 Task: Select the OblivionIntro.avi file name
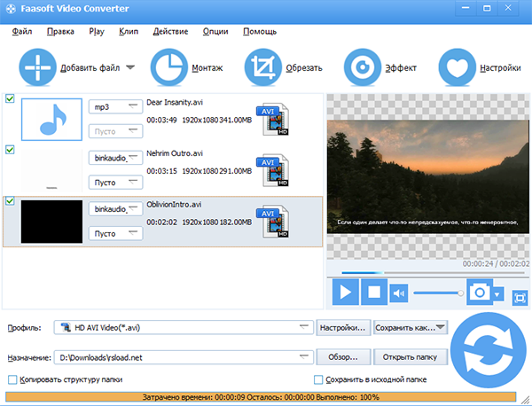click(174, 205)
